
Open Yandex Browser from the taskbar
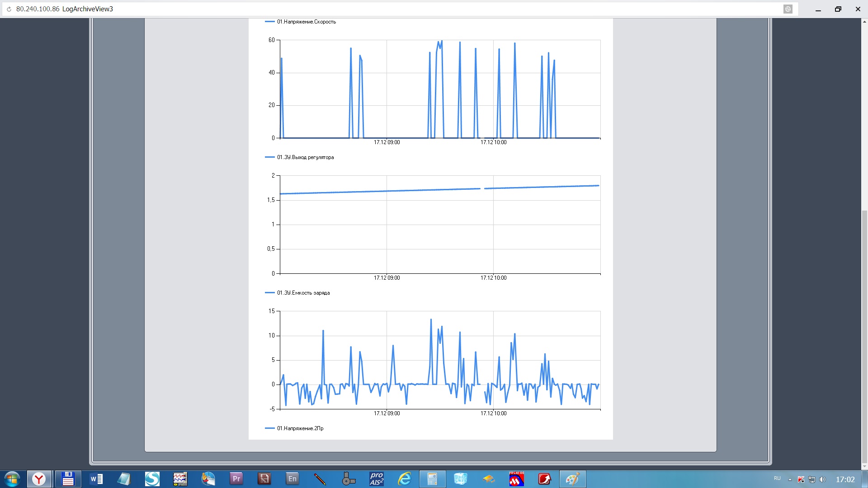coord(39,479)
